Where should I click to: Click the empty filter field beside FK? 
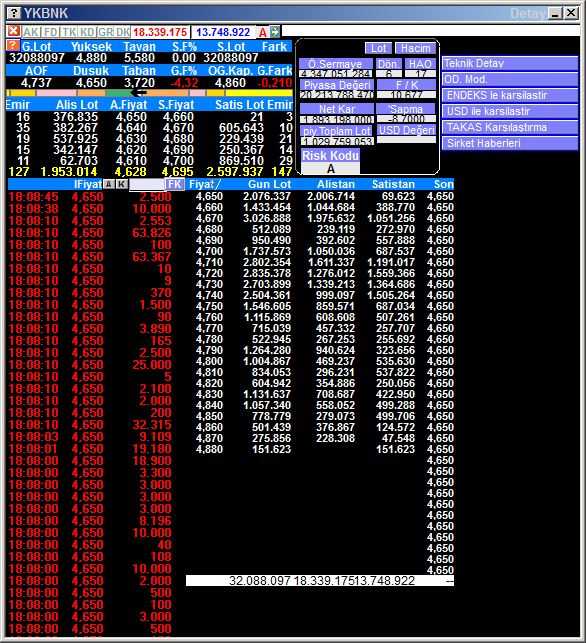click(147, 185)
